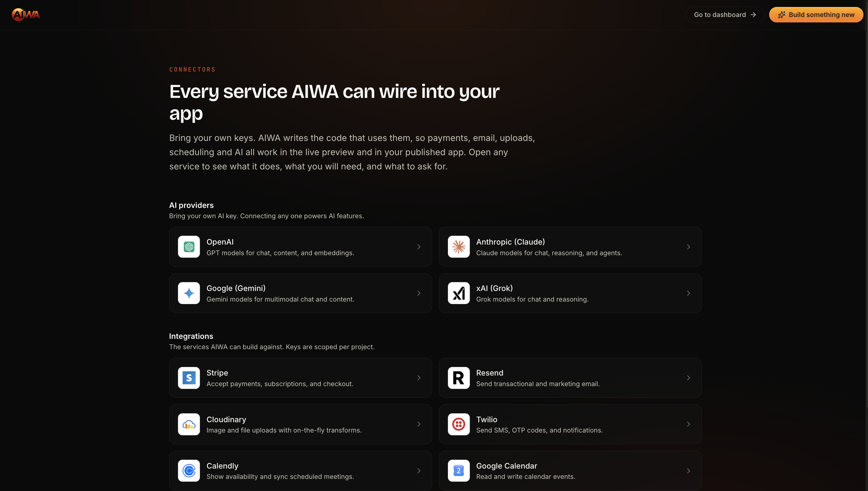Click the Calendly logo icon

189,470
